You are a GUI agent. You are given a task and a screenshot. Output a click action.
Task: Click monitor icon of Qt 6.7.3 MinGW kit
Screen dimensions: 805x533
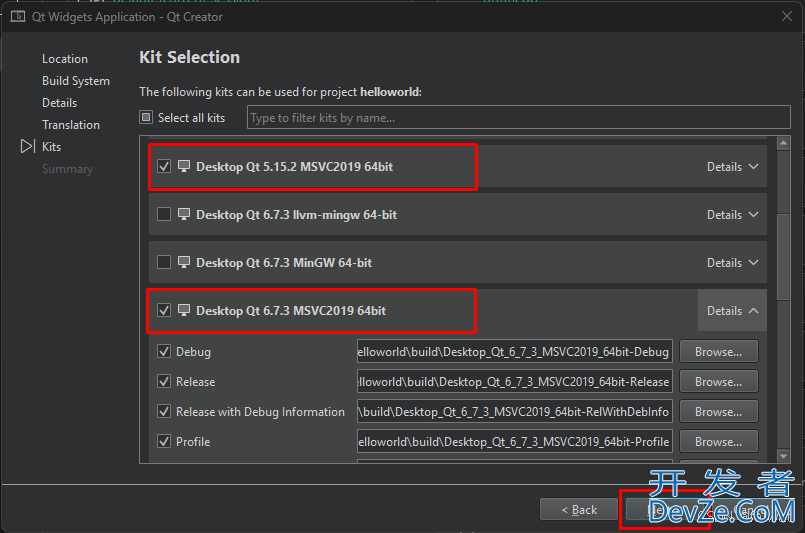point(184,262)
